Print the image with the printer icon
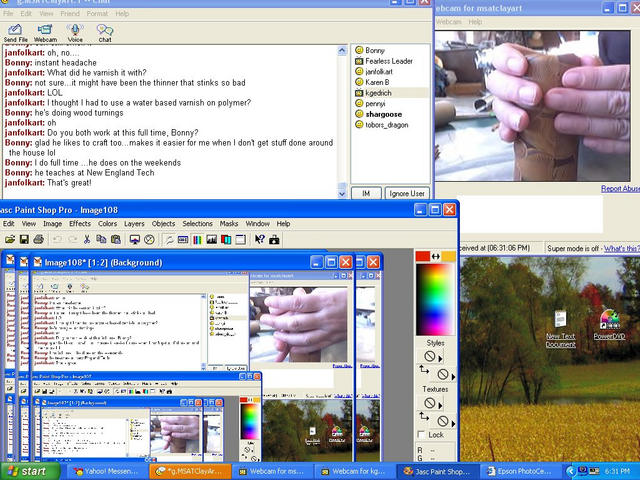This screenshot has width=640, height=480. tap(38, 239)
